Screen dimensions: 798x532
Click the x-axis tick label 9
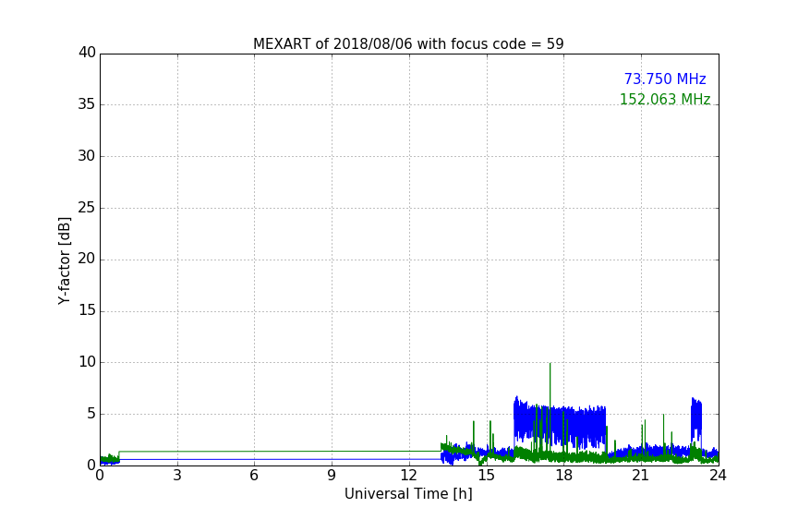(332, 476)
